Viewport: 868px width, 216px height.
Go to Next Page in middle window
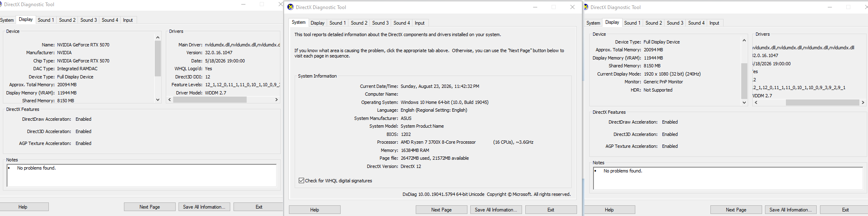point(442,210)
